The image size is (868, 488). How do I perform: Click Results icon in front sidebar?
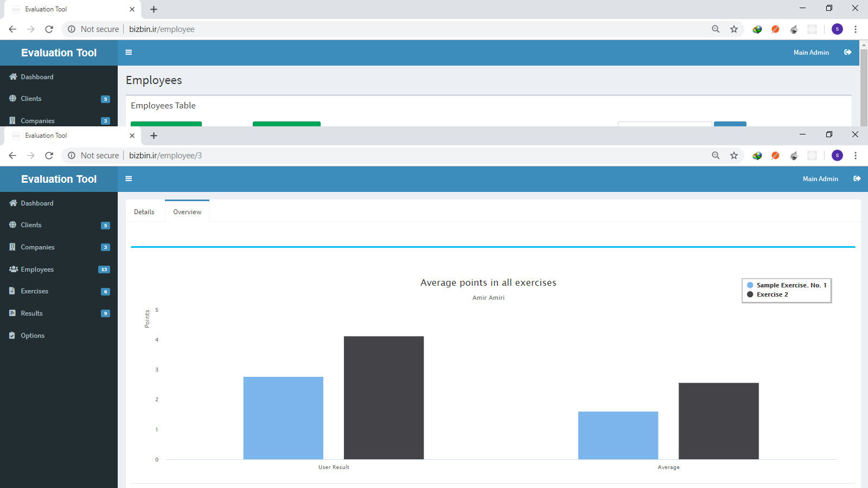point(12,313)
